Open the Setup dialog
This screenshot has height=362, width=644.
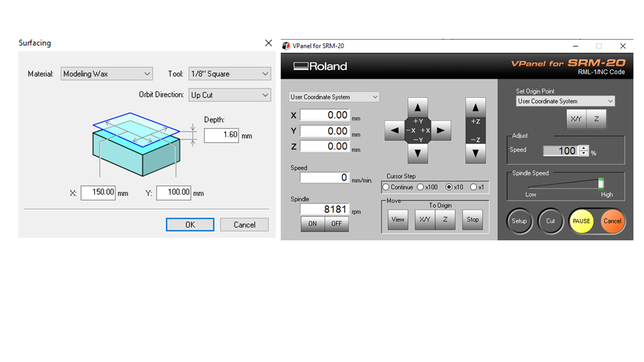519,221
